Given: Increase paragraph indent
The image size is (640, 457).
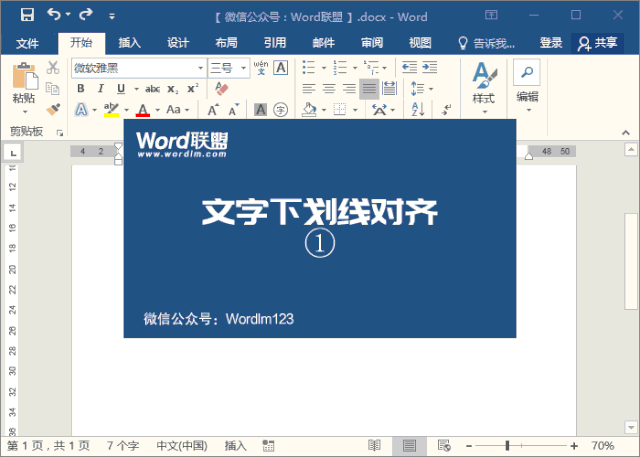Looking at the screenshot, I should click(430, 67).
